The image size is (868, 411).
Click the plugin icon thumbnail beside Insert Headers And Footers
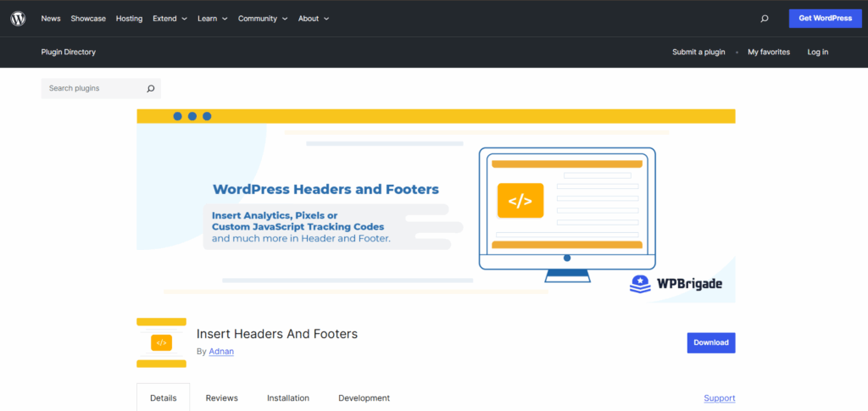click(x=161, y=343)
